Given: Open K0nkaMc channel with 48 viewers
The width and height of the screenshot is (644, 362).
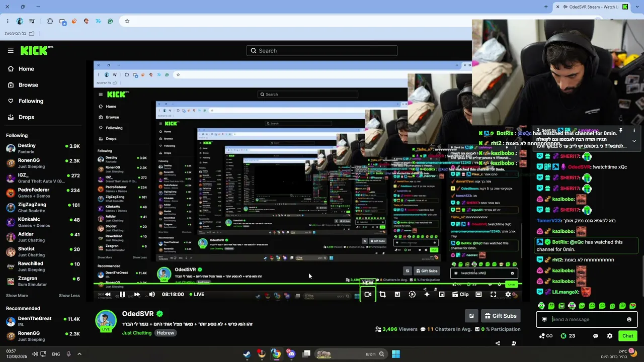Looking at the screenshot, I should coord(43,222).
